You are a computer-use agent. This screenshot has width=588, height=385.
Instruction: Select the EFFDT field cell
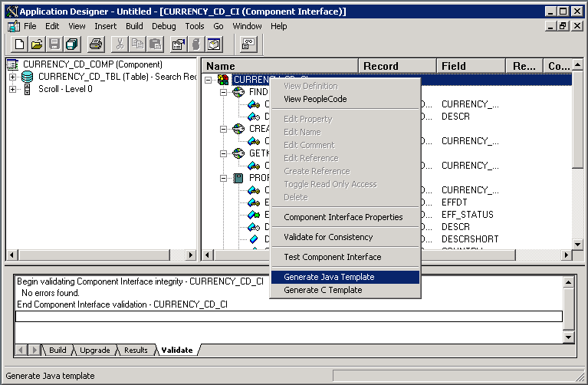[x=454, y=202]
